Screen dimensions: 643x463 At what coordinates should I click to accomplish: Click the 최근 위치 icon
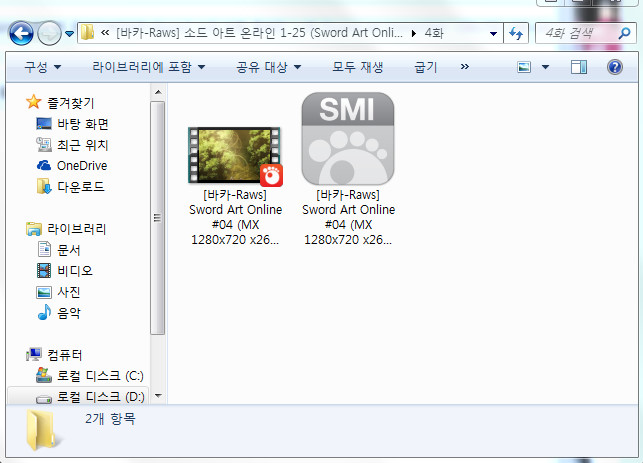point(43,144)
